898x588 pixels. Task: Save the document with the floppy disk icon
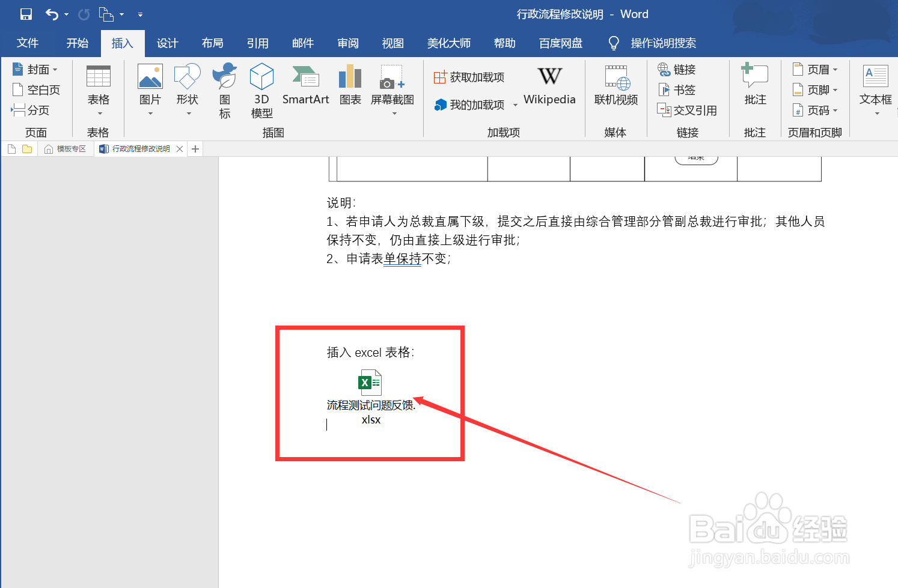point(26,14)
